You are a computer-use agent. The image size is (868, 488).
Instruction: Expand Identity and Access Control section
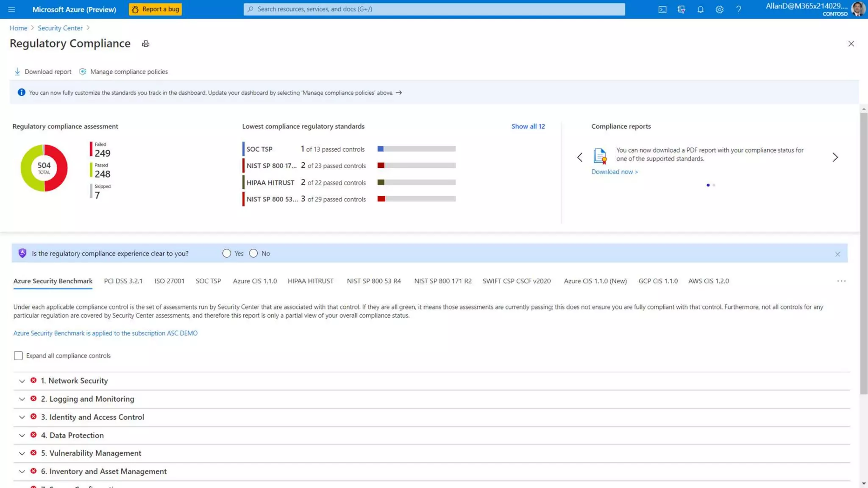[22, 417]
